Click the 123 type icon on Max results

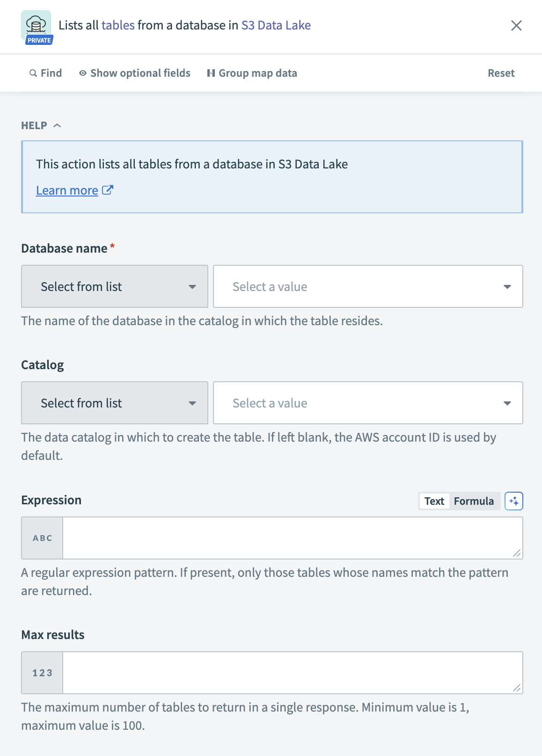42,672
